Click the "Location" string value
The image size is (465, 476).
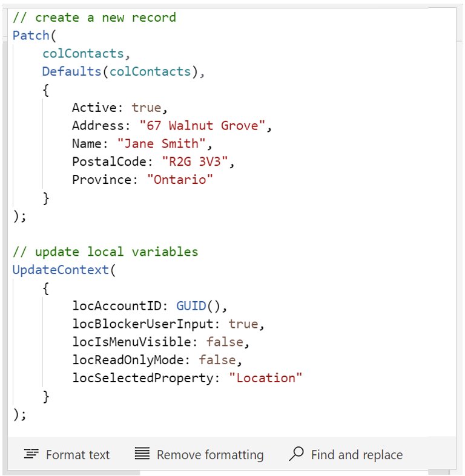266,378
